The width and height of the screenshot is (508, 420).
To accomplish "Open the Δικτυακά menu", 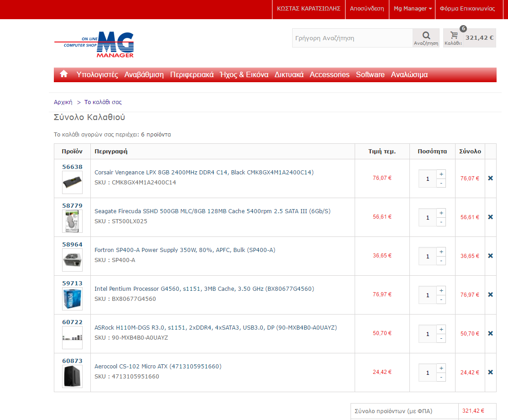I will tap(289, 74).
